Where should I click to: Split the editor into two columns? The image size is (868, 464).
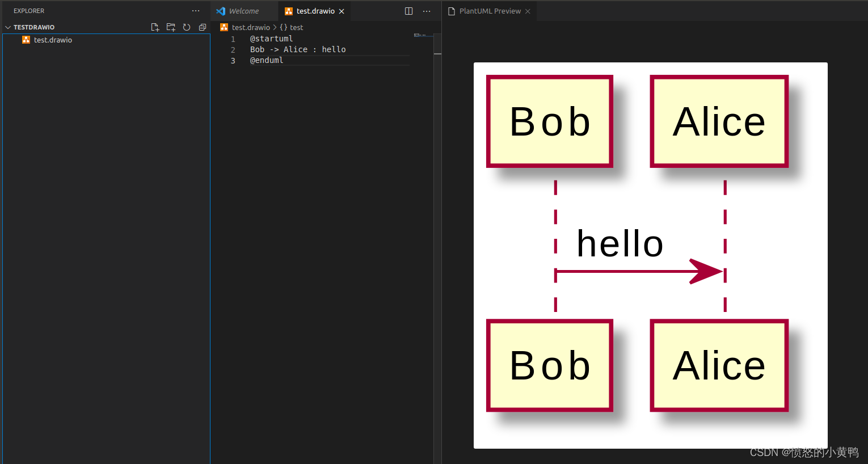pyautogui.click(x=408, y=11)
